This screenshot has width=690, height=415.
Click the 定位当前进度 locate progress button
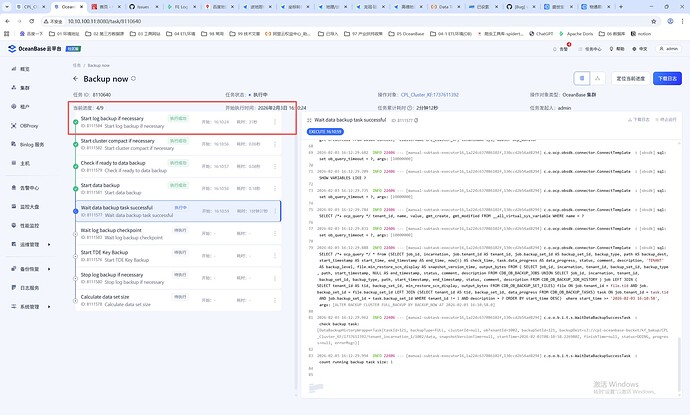coord(625,77)
